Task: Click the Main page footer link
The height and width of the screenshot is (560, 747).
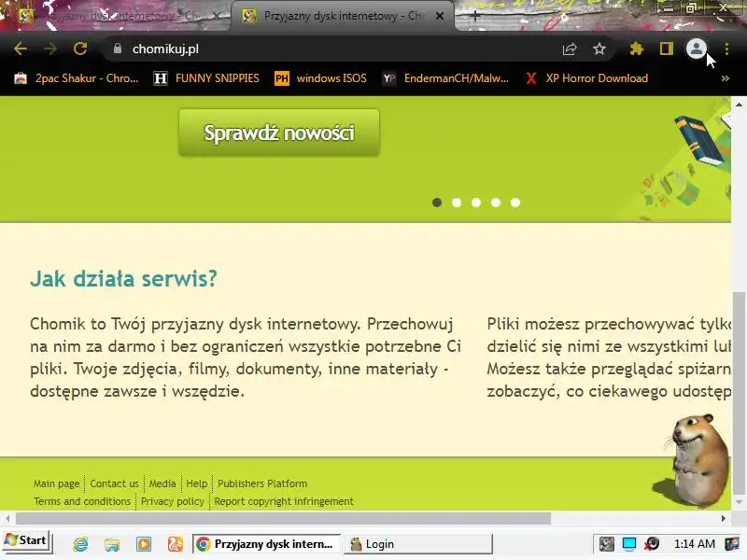Action: (x=56, y=483)
